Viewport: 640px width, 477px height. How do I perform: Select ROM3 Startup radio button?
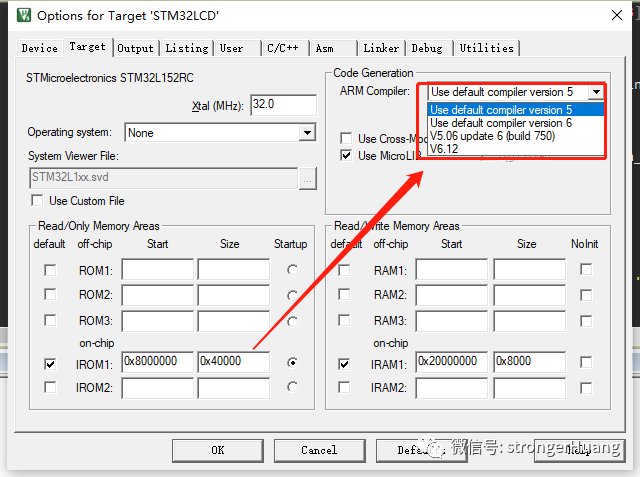coord(292,322)
